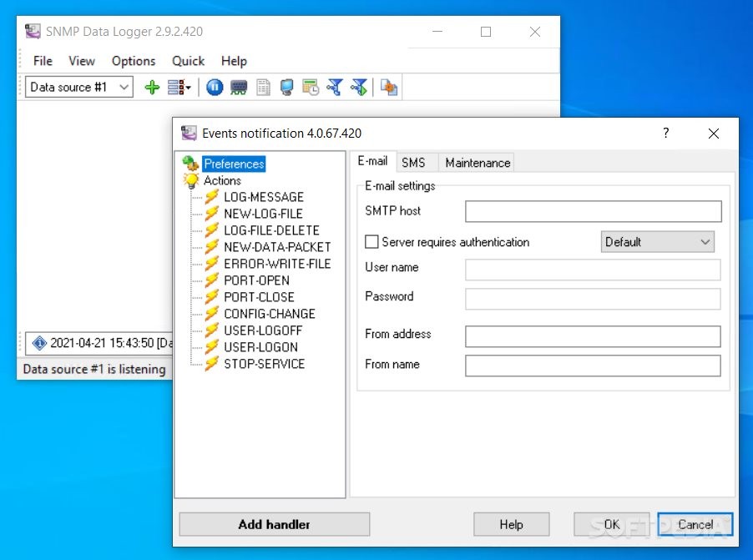Viewport: 753px width, 560px height.
Task: Open the Help menu in SNMP Data Logger
Action: coord(234,61)
